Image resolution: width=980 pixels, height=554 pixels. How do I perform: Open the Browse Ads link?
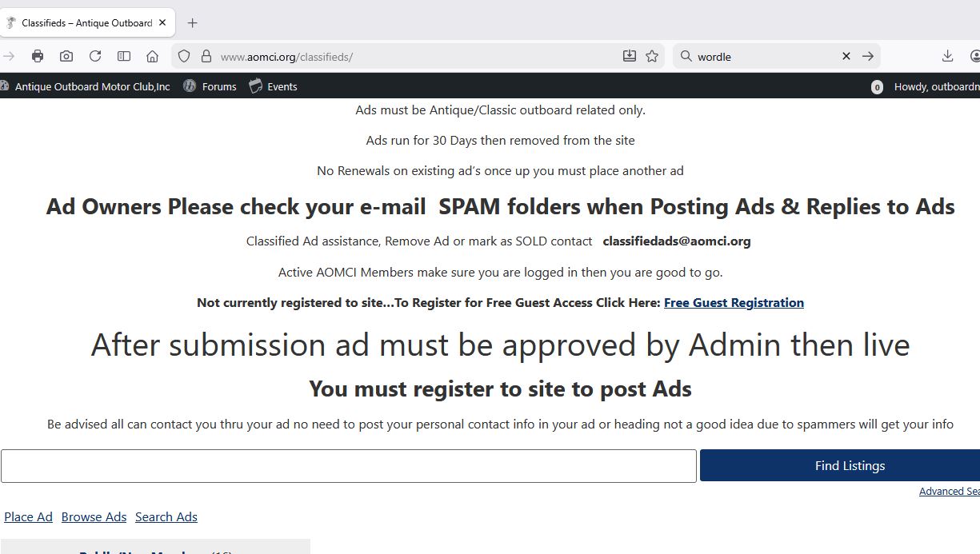(94, 516)
